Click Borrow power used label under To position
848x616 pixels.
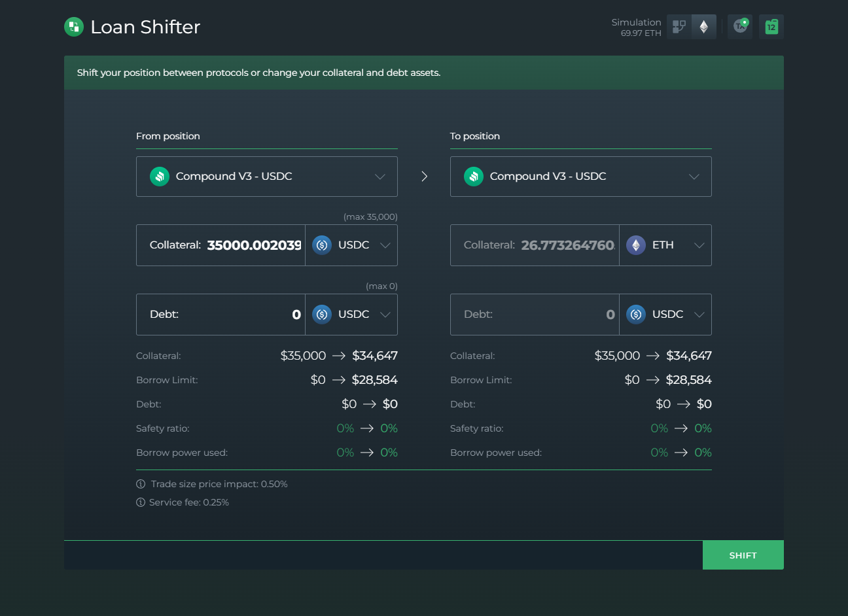[496, 453]
